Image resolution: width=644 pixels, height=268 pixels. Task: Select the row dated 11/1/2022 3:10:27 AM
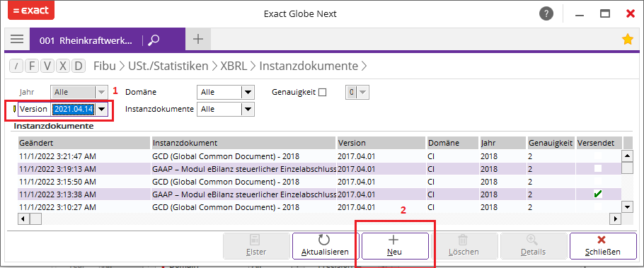(319, 207)
